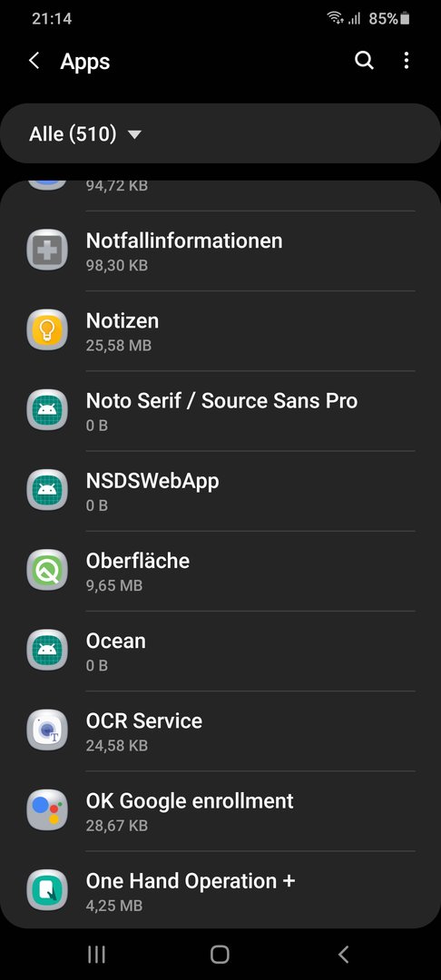
Task: Tap the OK Google enrollment assistant icon
Action: click(47, 810)
